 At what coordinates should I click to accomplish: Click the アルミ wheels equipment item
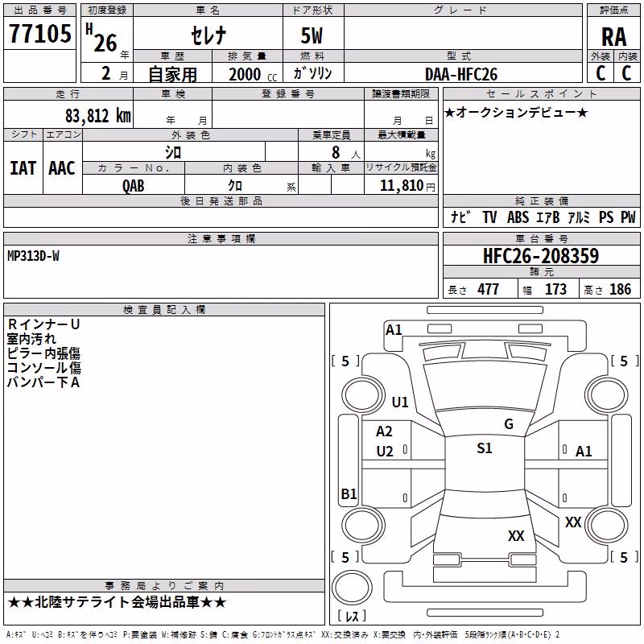click(579, 217)
